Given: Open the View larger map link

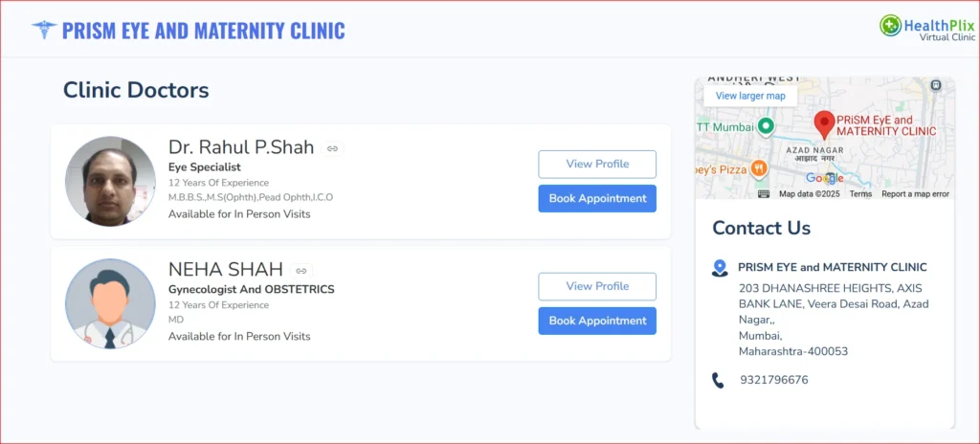Looking at the screenshot, I should (750, 96).
